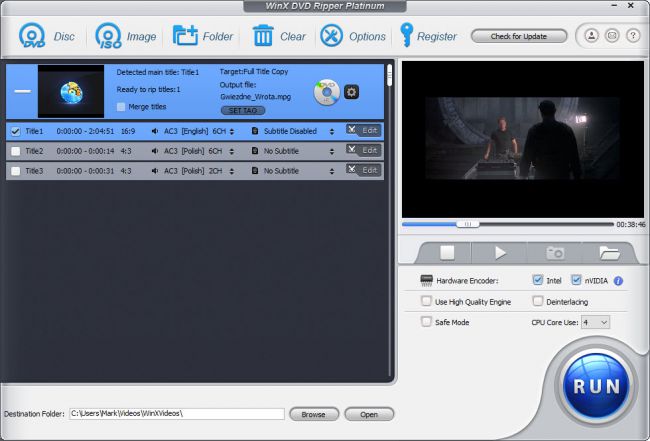Open output folder icon under preview
Screen dimensions: 650x441
(x=609, y=252)
